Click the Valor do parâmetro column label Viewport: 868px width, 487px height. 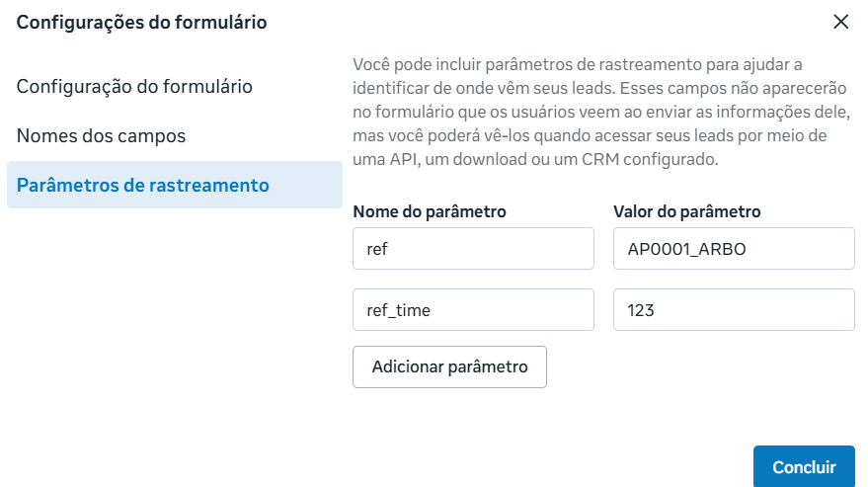tap(687, 211)
